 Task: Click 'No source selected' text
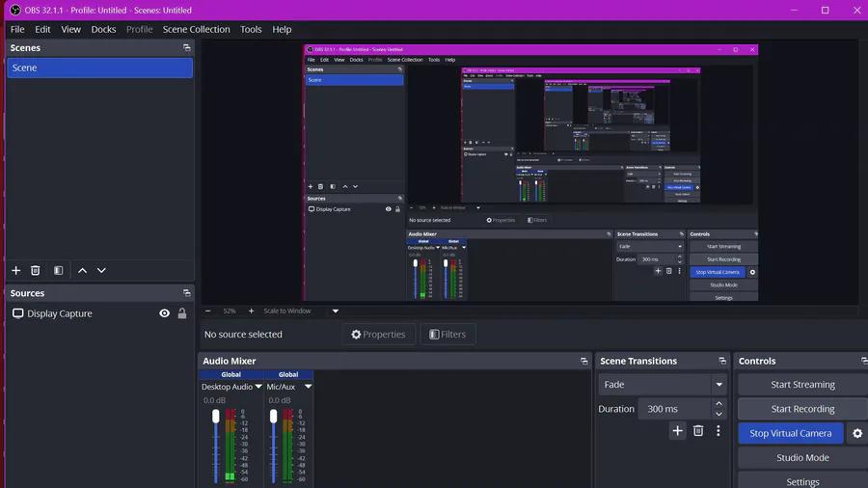(243, 335)
